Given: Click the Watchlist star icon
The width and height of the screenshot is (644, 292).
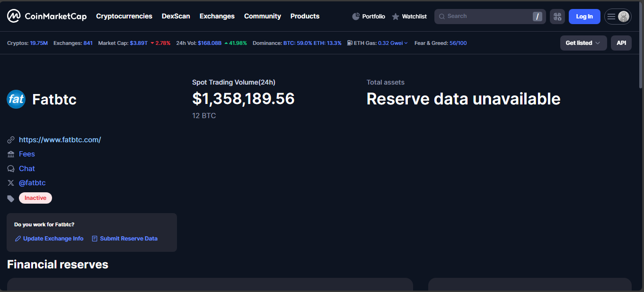Looking at the screenshot, I should pos(396,17).
